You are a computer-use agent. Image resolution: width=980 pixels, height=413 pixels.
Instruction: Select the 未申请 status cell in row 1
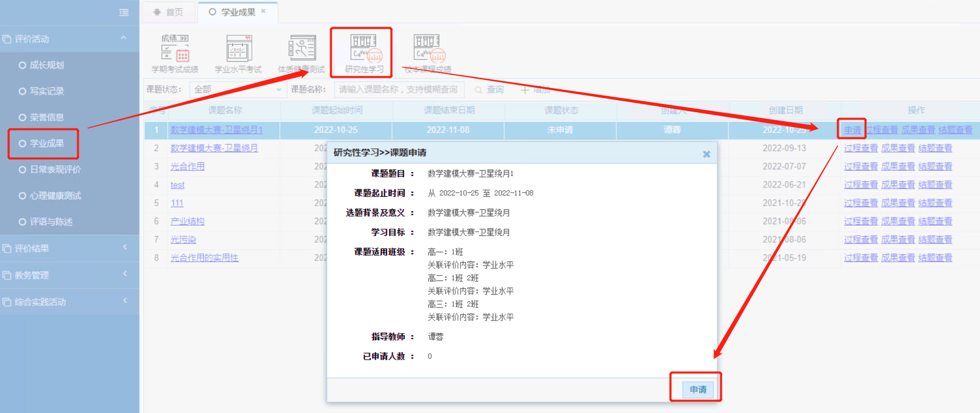(560, 130)
